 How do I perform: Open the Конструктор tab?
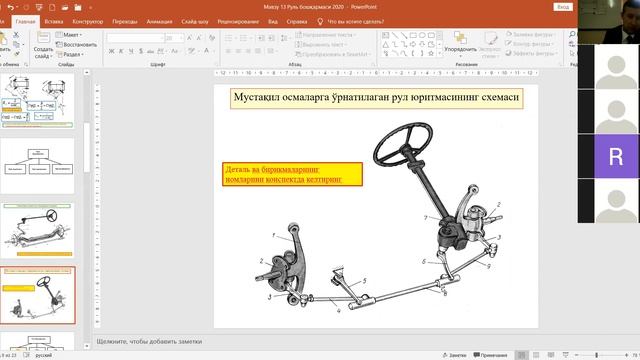[x=88, y=22]
